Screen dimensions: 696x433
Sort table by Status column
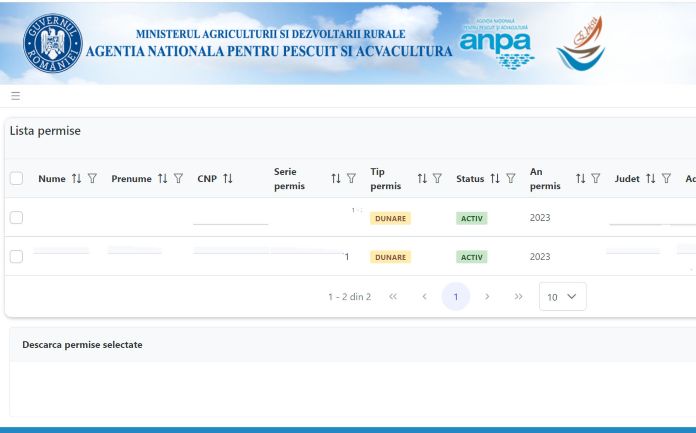494,179
